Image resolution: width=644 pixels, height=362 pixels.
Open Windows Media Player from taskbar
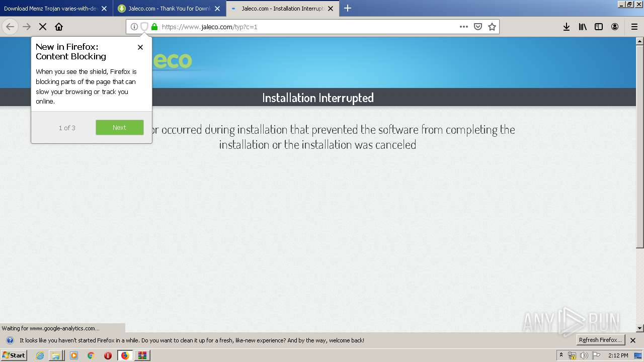(x=74, y=355)
